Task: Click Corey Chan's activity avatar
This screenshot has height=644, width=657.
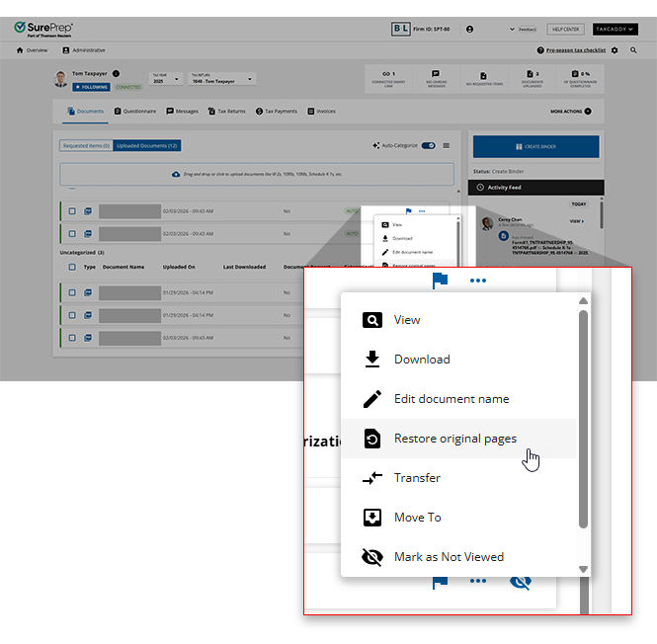Action: (487, 223)
